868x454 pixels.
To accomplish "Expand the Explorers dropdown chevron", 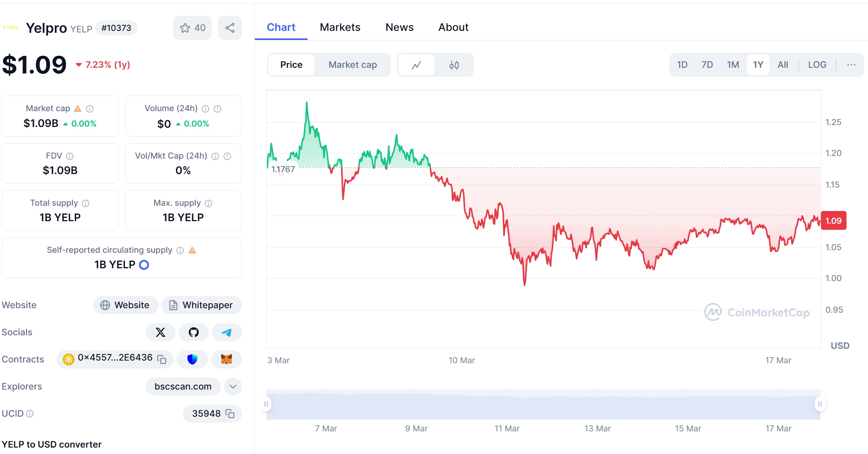I will pyautogui.click(x=233, y=387).
